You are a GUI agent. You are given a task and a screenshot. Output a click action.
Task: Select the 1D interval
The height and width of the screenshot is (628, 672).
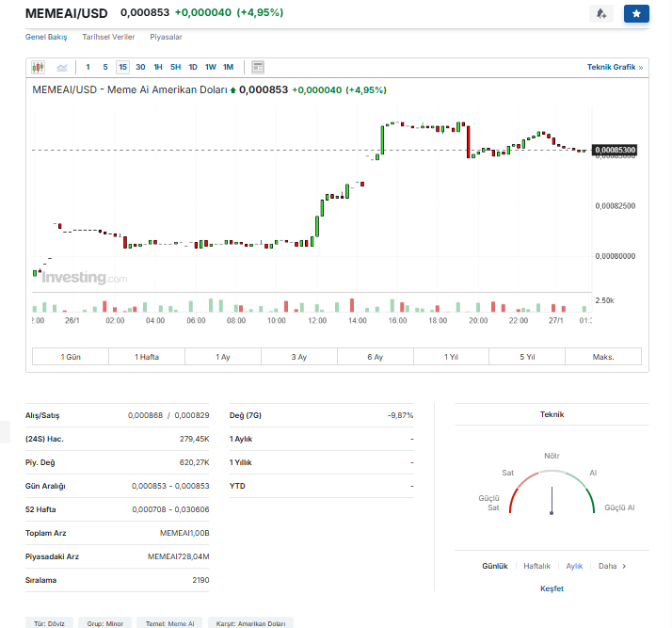coord(193,67)
